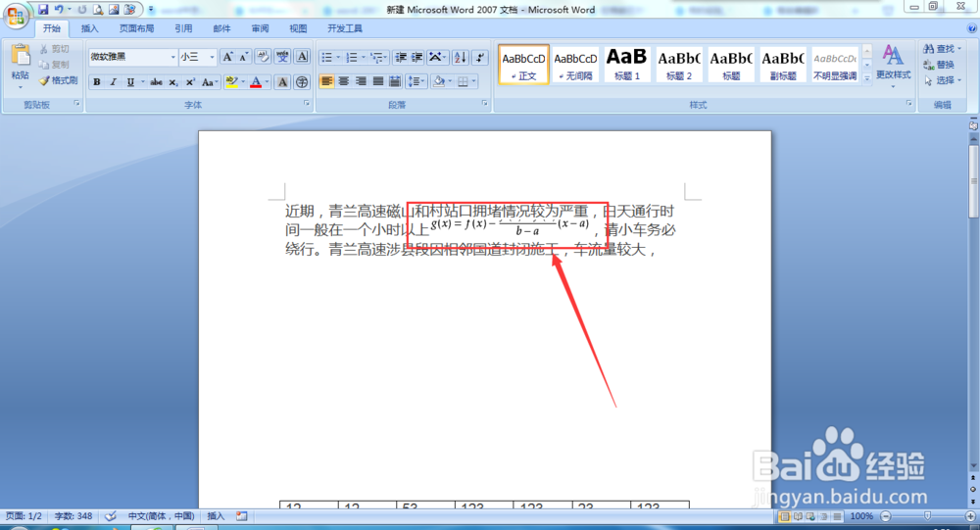Screen dimensions: 980x530
Task: Clear formatting with the eraser icon
Action: click(x=263, y=57)
